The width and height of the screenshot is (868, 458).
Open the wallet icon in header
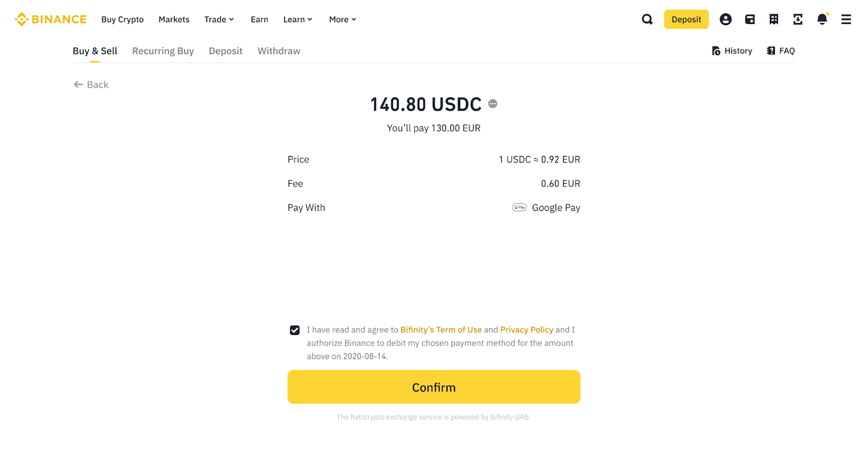[750, 20]
